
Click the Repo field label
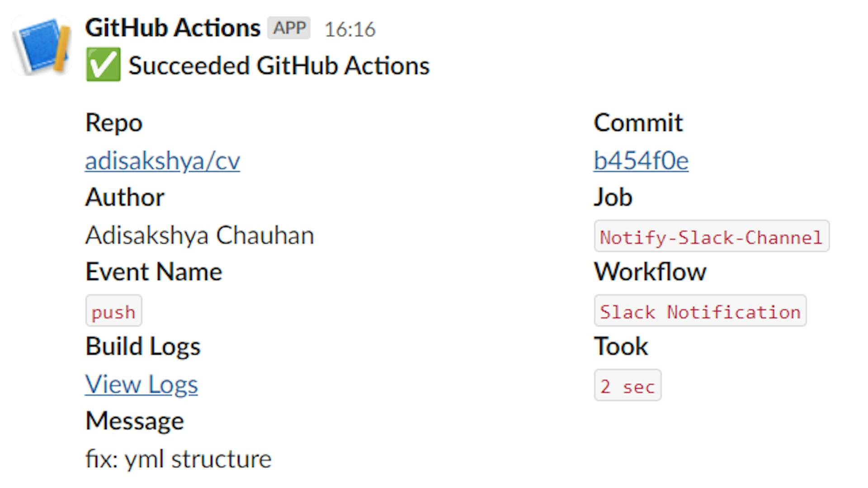[x=114, y=123]
